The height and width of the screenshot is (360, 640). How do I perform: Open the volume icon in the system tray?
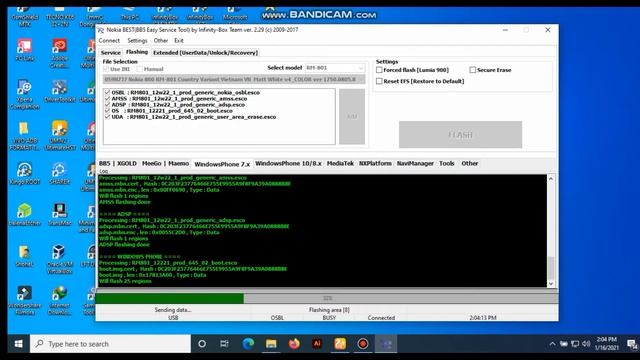point(586,344)
